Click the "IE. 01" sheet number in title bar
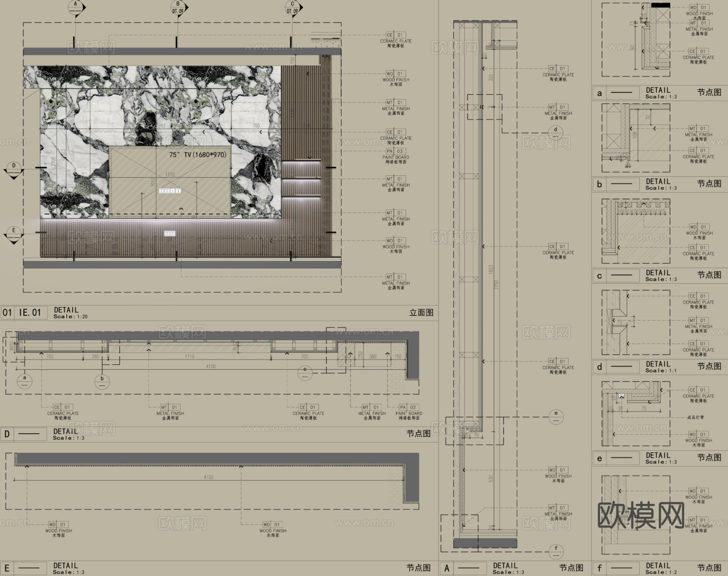The image size is (728, 576). (30, 312)
